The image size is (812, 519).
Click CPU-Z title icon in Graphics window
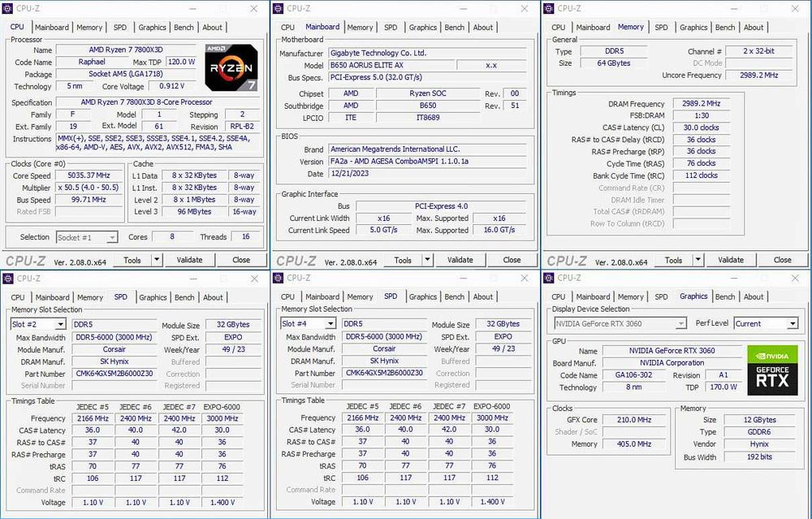549,279
